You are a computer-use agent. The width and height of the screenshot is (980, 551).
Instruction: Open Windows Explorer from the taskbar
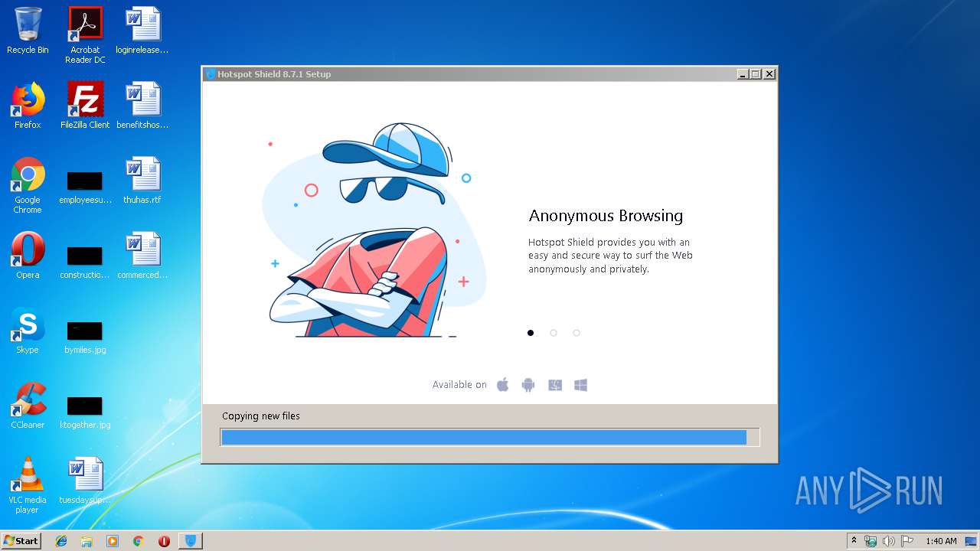[x=87, y=541]
